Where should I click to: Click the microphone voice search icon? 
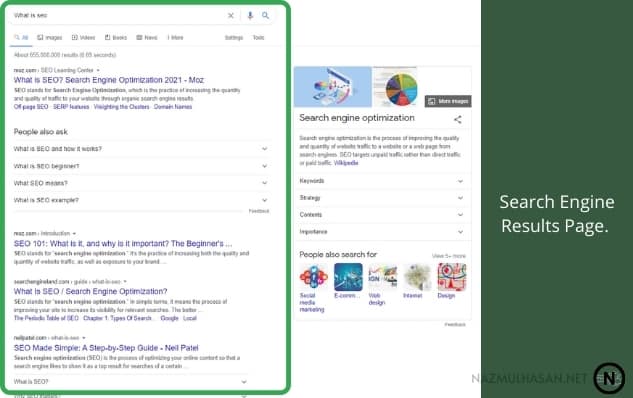[x=250, y=15]
